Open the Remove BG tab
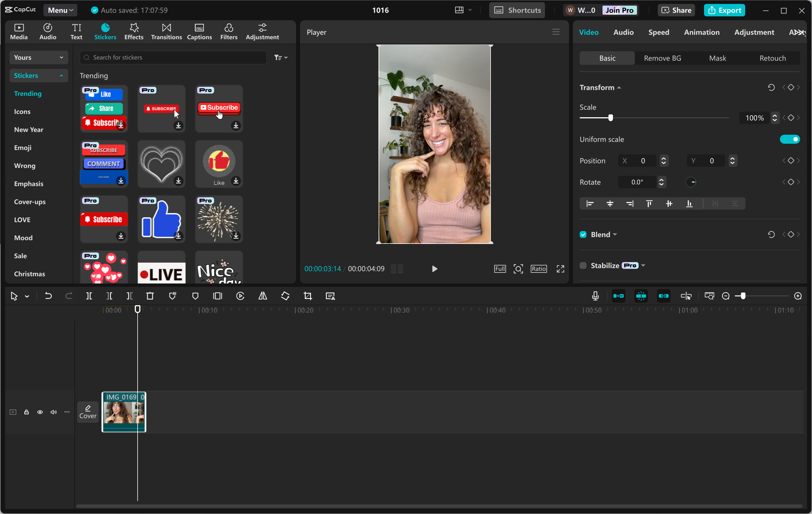Screen dimensions: 812x514 662,58
